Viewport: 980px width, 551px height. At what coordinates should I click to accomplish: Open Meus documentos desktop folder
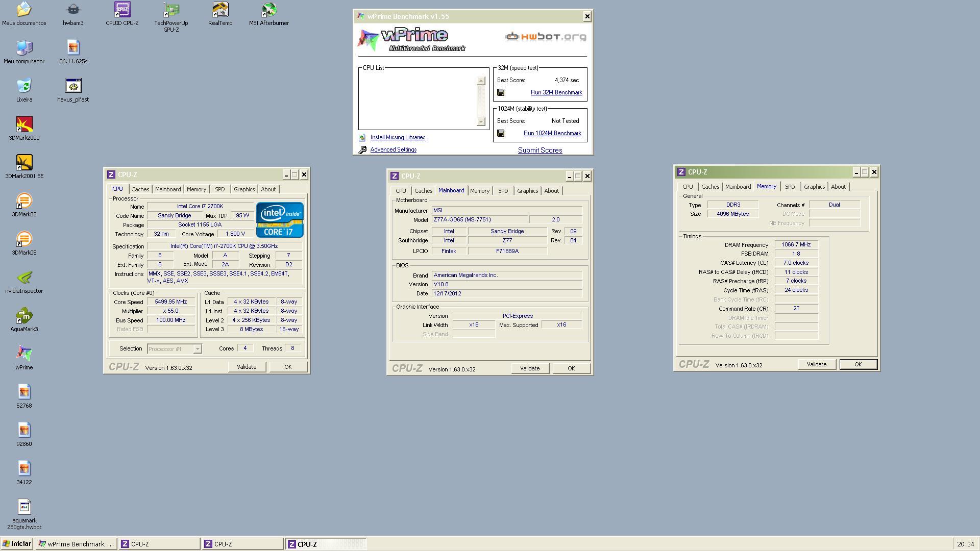pyautogui.click(x=24, y=14)
